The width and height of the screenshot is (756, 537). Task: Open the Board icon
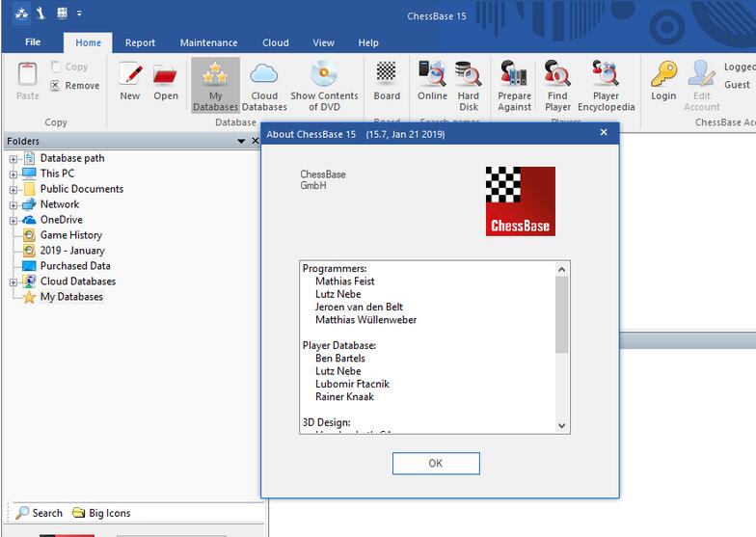[386, 71]
